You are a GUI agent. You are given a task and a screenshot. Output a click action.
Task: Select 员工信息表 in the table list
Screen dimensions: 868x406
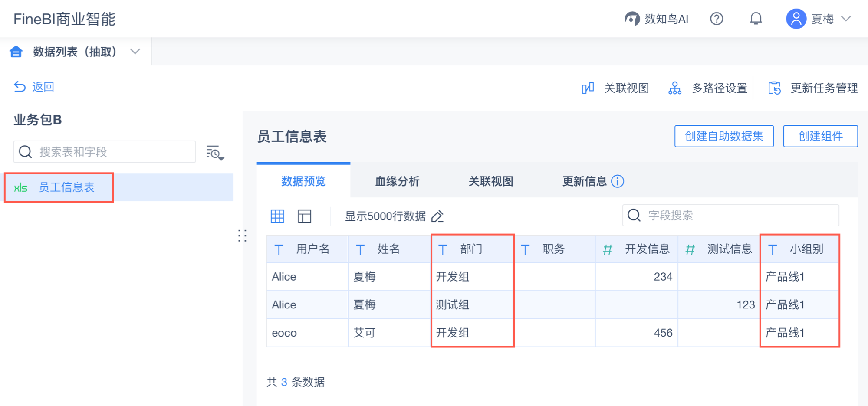coord(66,187)
